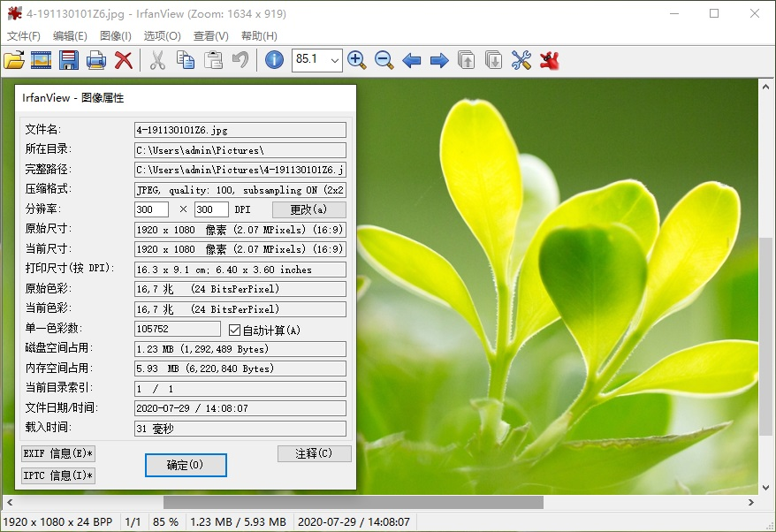This screenshot has width=776, height=532.
Task: Expand the zoom level 85.1 dropdown
Action: (334, 60)
